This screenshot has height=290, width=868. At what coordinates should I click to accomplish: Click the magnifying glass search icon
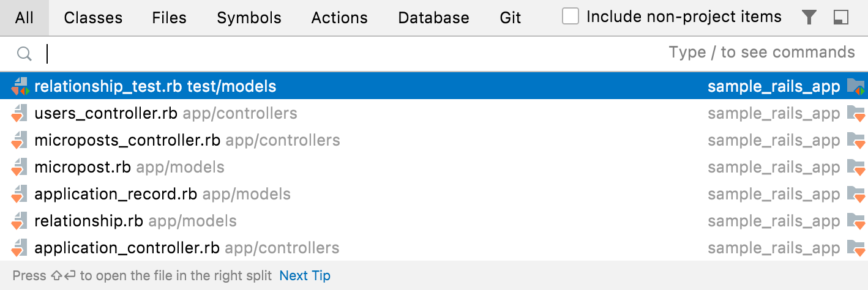[x=24, y=54]
